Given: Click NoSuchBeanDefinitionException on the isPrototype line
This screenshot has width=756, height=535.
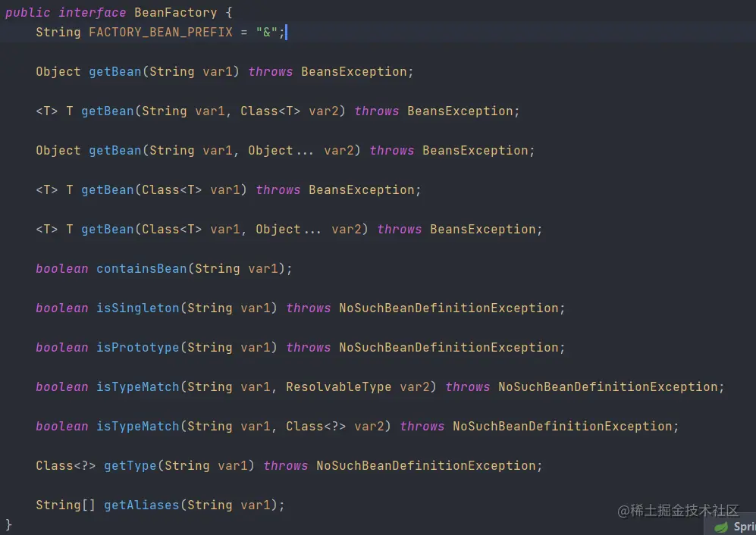Looking at the screenshot, I should (x=448, y=348).
